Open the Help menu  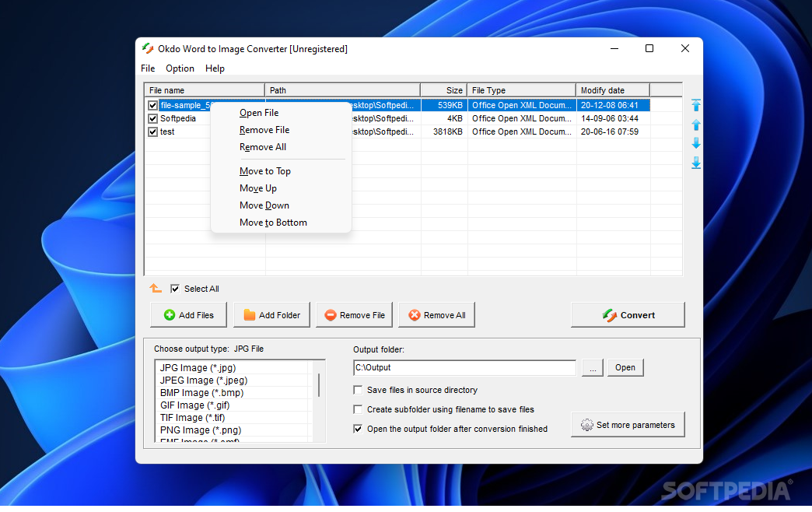215,68
